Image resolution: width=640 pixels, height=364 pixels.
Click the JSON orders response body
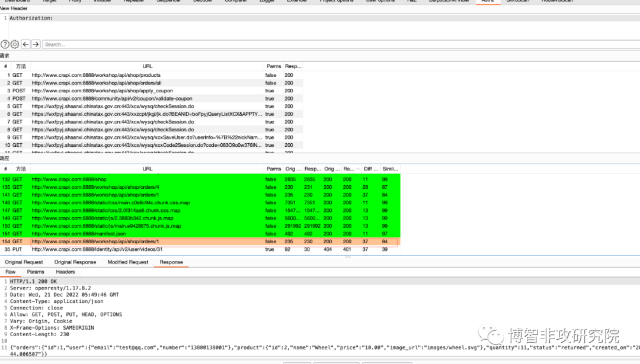[325, 350]
